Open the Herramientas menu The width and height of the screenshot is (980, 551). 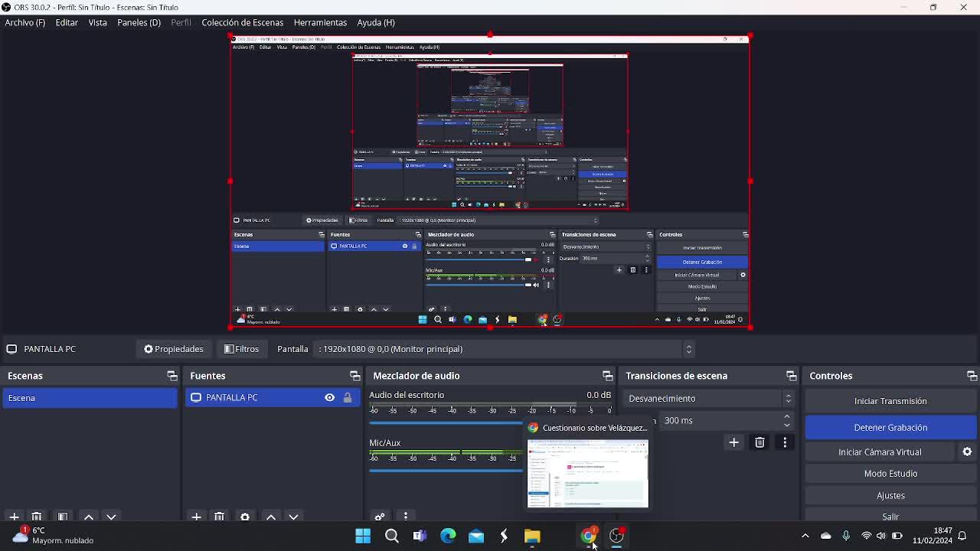(x=320, y=22)
